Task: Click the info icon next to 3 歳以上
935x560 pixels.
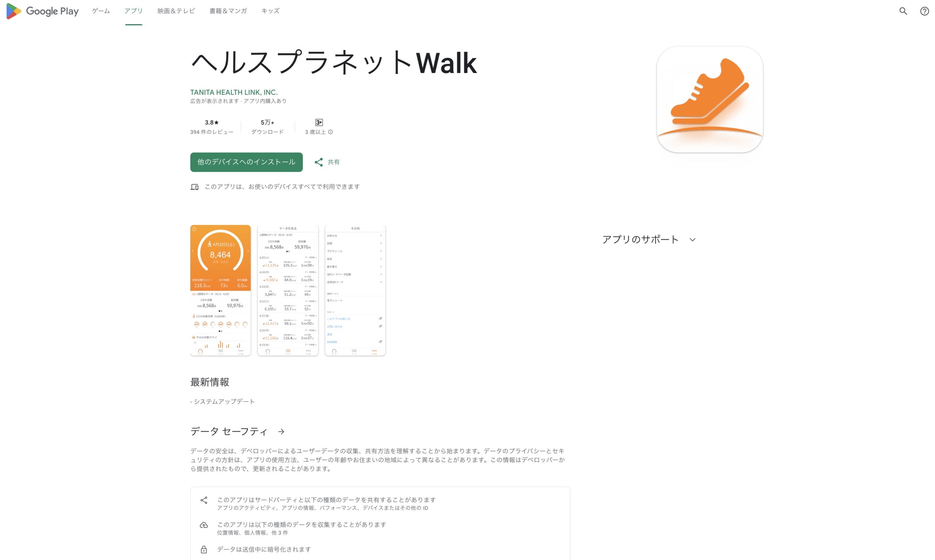Action: [x=330, y=132]
